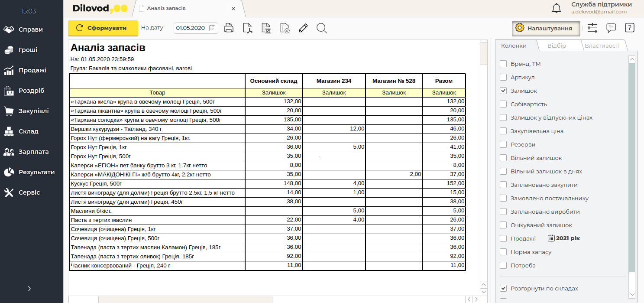Uncheck Розгорнути по складах
The image size is (644, 303).
pyautogui.click(x=503, y=288)
